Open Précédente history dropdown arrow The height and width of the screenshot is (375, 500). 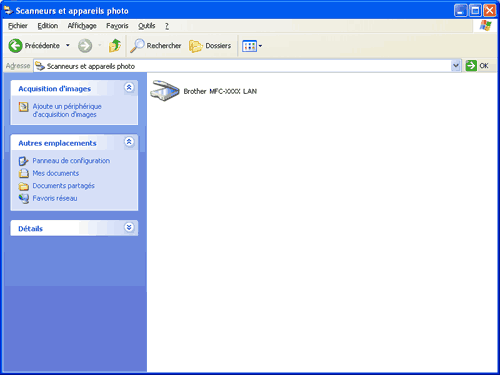pos(68,45)
